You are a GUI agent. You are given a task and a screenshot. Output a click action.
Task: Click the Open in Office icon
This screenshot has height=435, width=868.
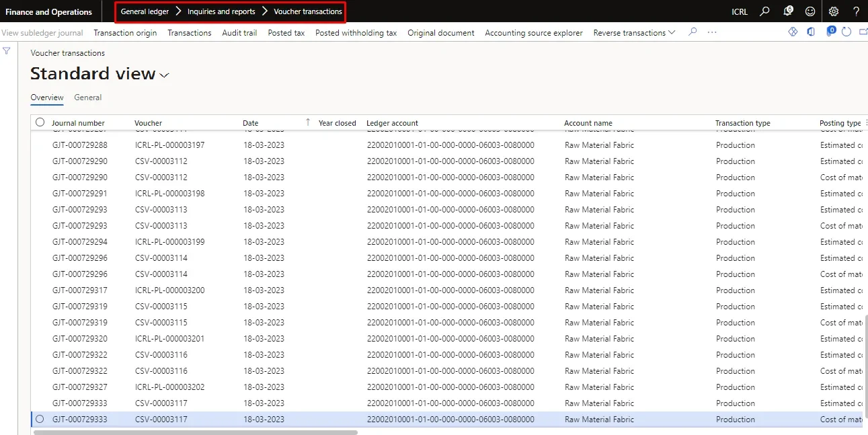tap(812, 32)
